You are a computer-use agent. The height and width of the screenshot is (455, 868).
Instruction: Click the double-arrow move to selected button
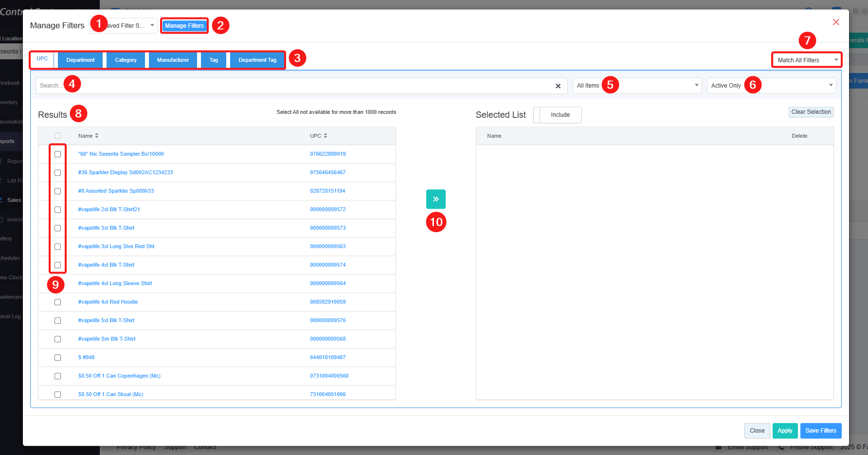pos(435,199)
